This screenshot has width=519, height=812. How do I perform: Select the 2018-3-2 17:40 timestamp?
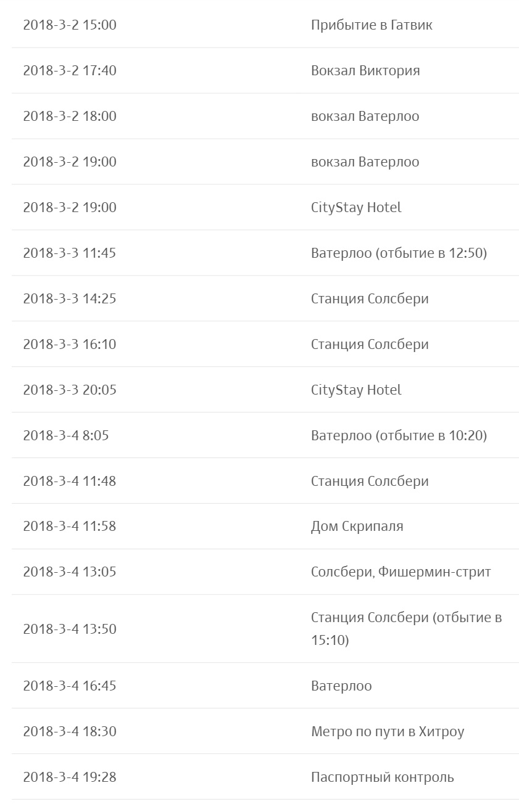coord(70,71)
